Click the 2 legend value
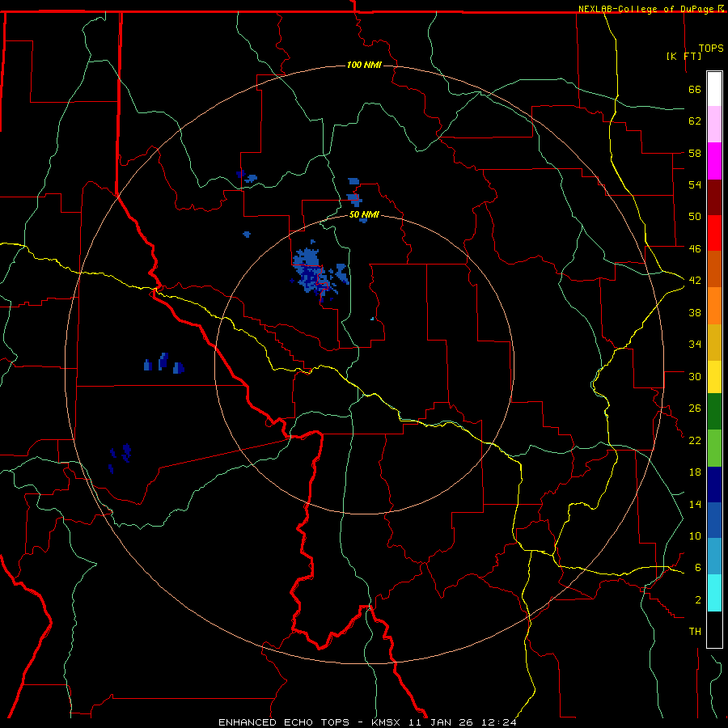 [698, 600]
